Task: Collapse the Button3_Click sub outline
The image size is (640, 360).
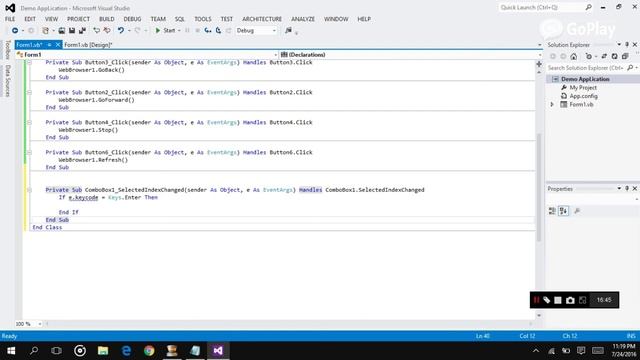Action: click(29, 62)
